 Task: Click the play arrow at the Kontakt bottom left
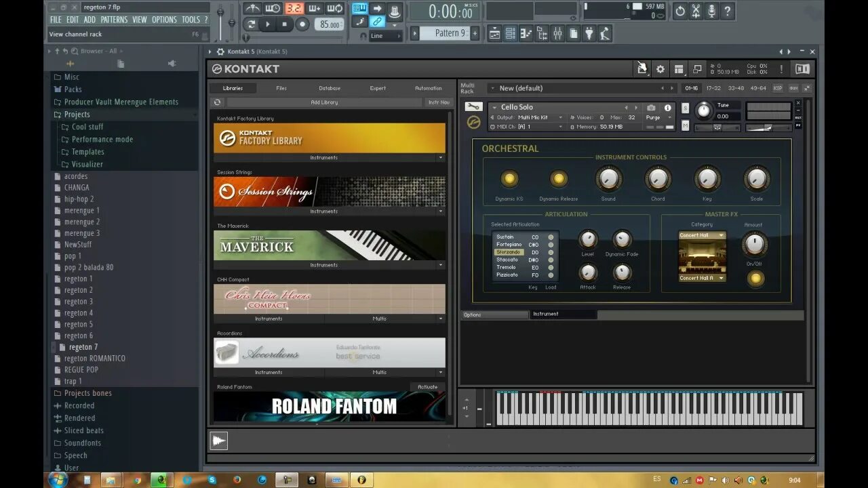pyautogui.click(x=218, y=441)
